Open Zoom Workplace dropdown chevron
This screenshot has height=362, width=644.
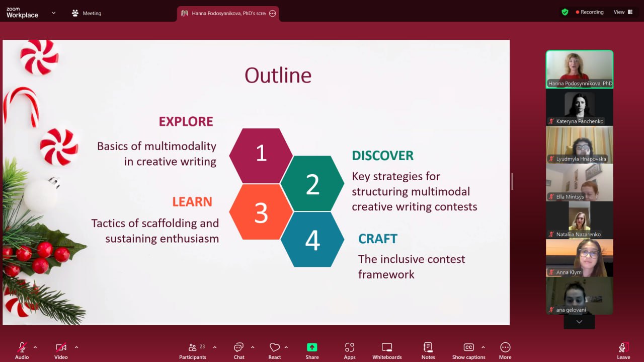coord(54,13)
